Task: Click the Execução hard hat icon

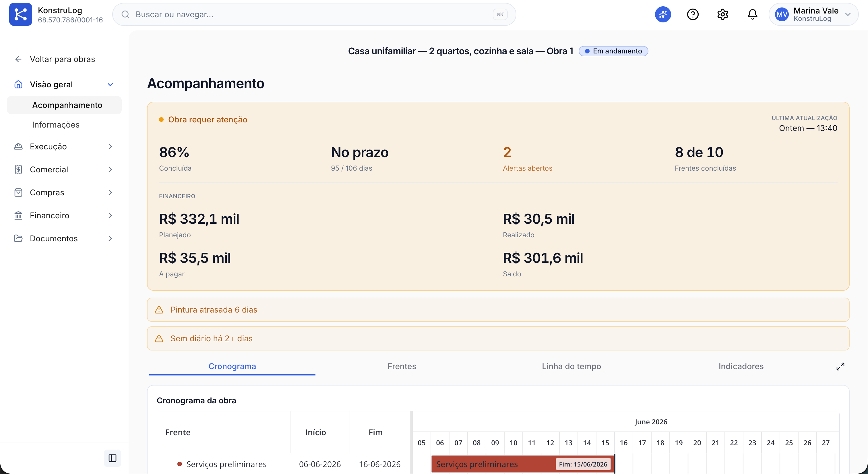Action: (18, 147)
